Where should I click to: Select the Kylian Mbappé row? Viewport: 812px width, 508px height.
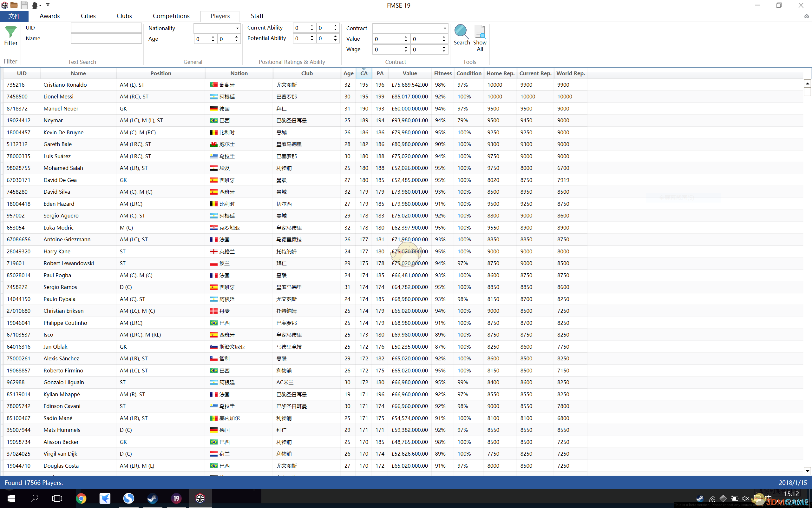point(295,394)
